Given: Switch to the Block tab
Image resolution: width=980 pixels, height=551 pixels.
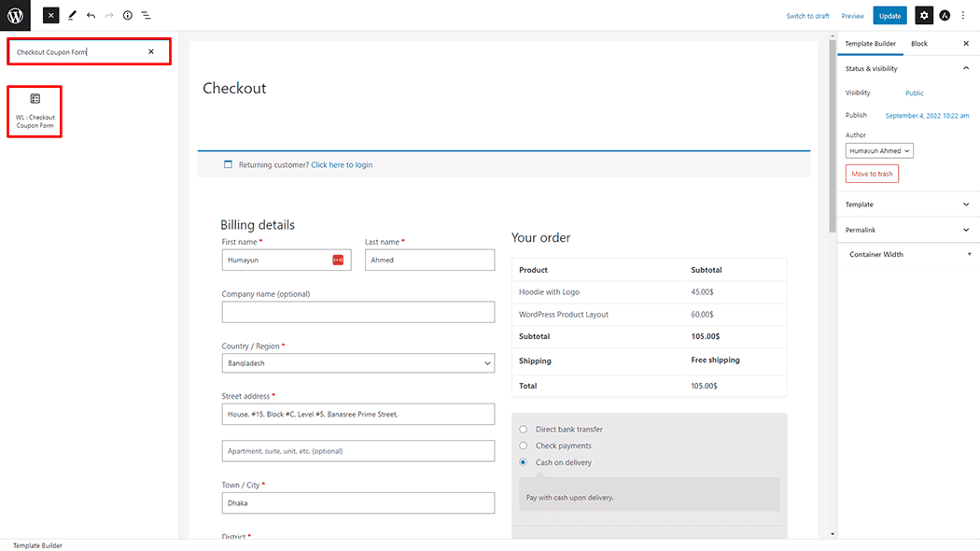Looking at the screenshot, I should click(x=919, y=44).
